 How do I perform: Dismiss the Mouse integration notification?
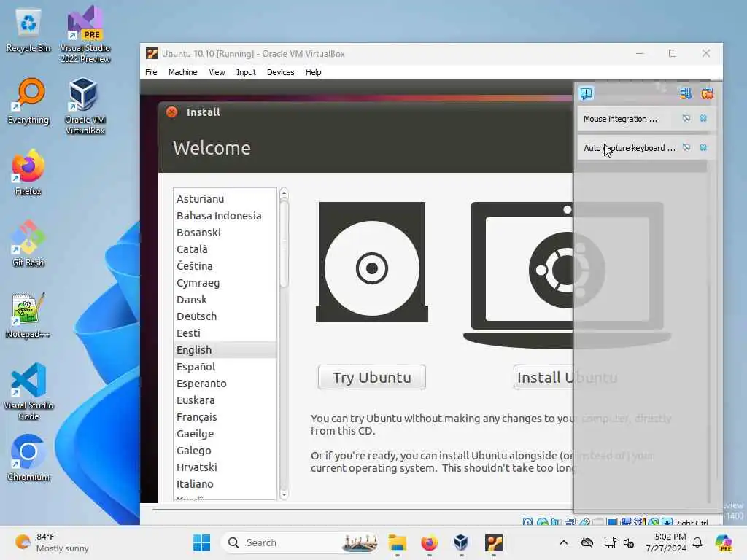coord(703,119)
